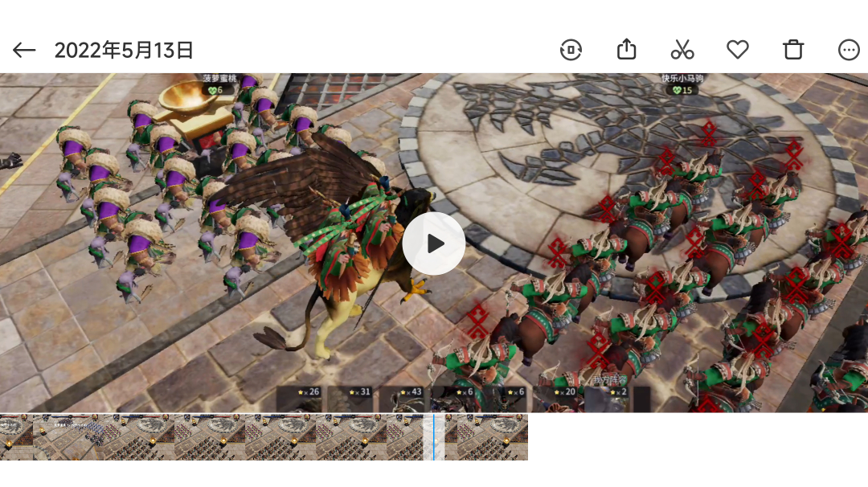Click the date title 2022年5月13日
Screen dimensions: 868x487
pyautogui.click(x=124, y=51)
